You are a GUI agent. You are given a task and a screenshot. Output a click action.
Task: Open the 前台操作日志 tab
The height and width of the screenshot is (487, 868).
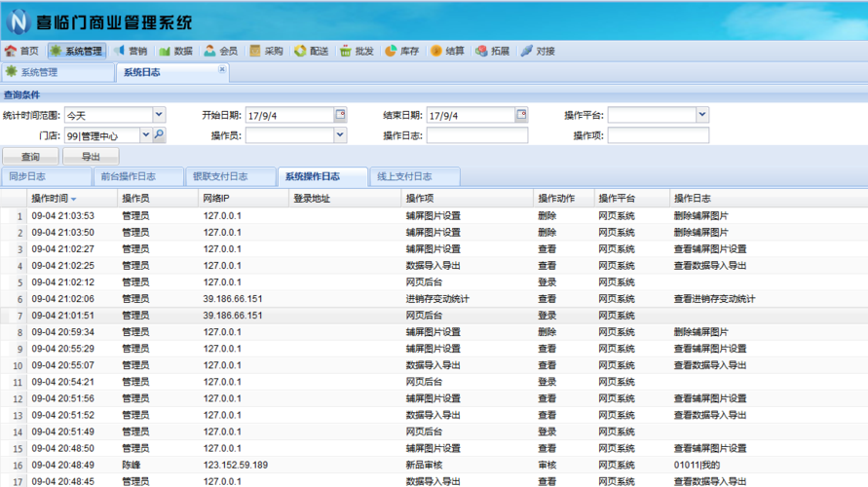coord(138,176)
